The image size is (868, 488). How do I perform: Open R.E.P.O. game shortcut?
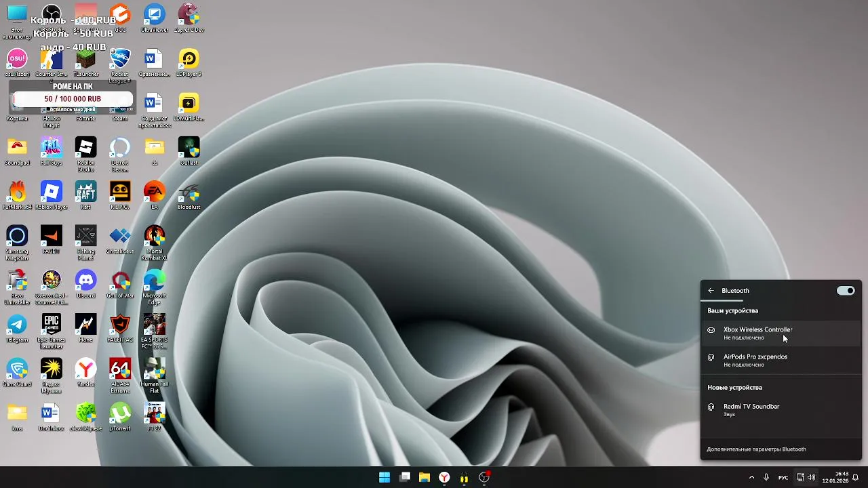pos(120,195)
